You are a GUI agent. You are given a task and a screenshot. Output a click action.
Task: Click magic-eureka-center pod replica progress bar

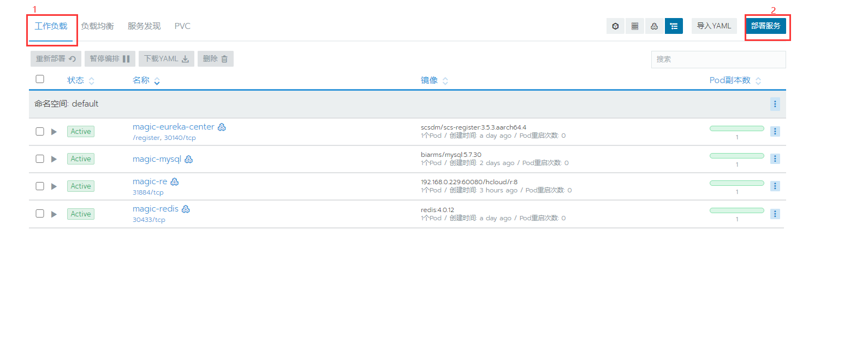point(737,128)
